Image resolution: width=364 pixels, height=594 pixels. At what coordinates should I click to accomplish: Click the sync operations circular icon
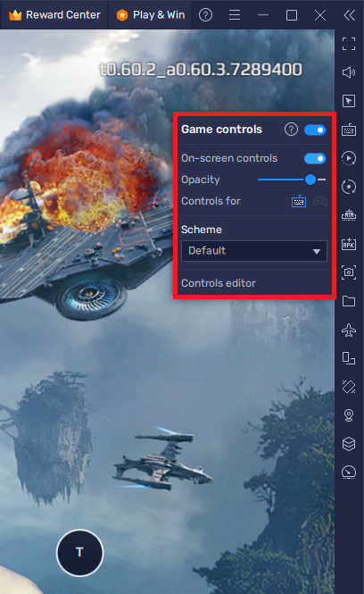coord(349,187)
